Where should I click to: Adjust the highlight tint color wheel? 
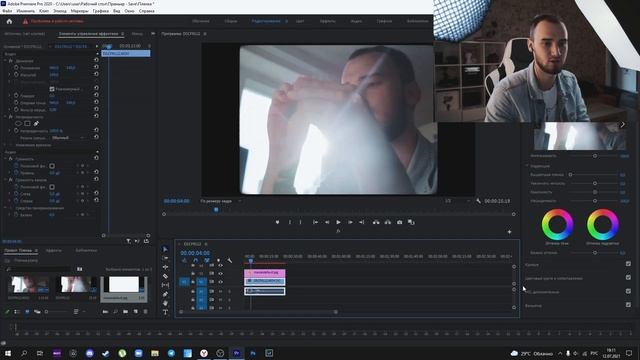pos(603,224)
